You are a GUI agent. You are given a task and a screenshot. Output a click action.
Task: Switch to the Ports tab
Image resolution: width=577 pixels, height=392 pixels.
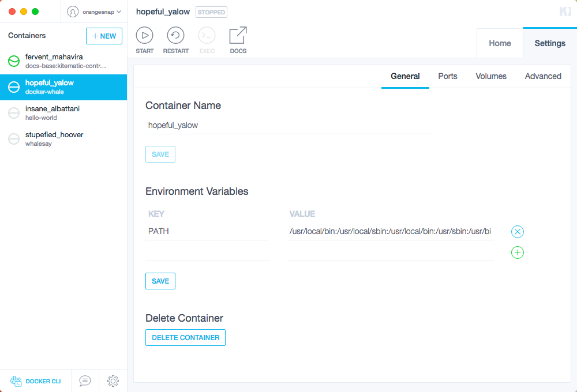pyautogui.click(x=447, y=76)
